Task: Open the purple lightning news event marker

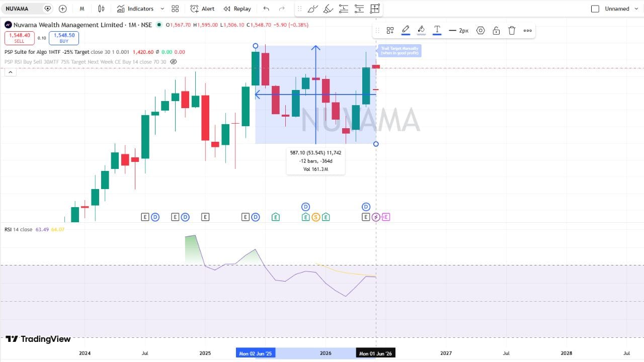Action: (376, 217)
